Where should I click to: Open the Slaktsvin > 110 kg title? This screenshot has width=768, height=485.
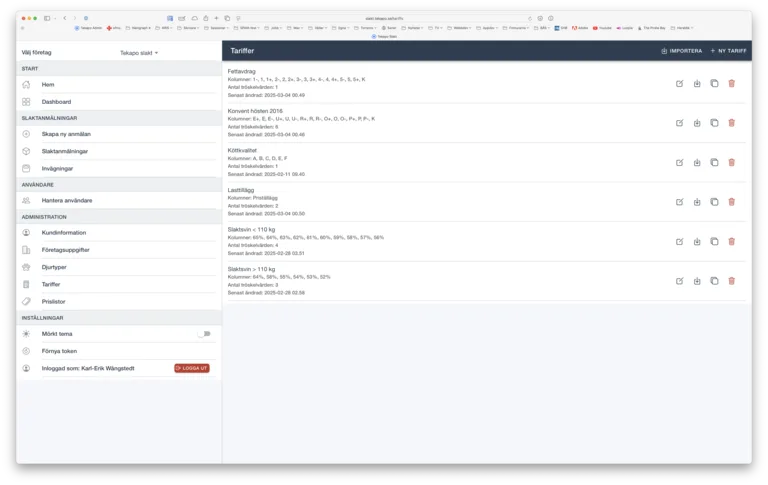(x=251, y=269)
